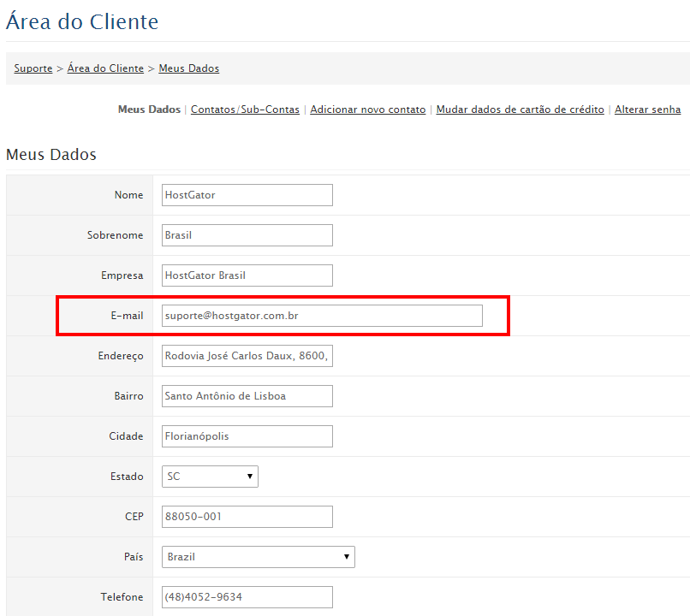This screenshot has width=690, height=616.
Task: Click the CEP postal code field
Action: pos(247,516)
